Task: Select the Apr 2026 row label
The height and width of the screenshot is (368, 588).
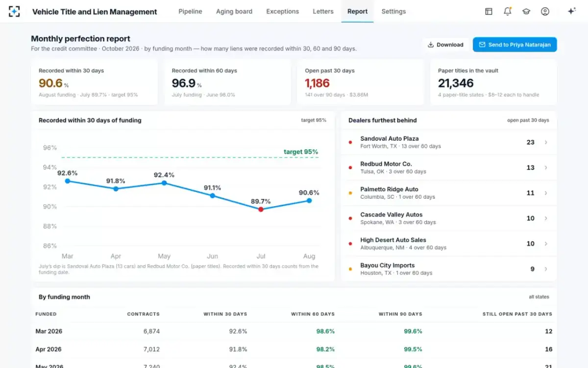Action: point(49,349)
